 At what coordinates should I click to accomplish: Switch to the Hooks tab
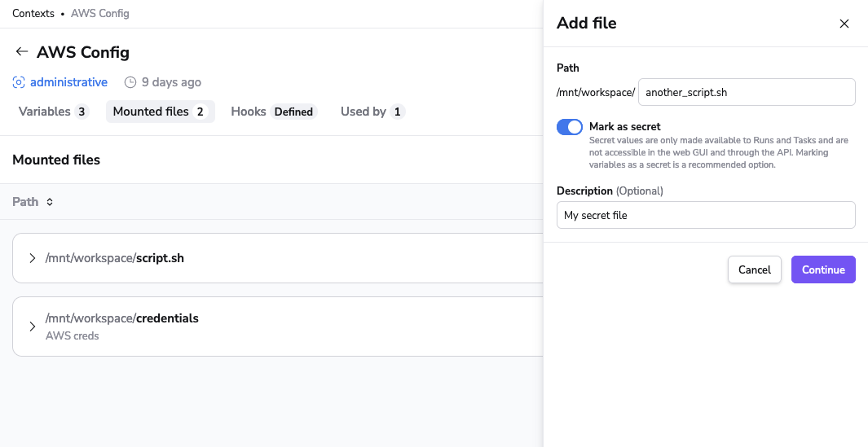[x=274, y=112]
